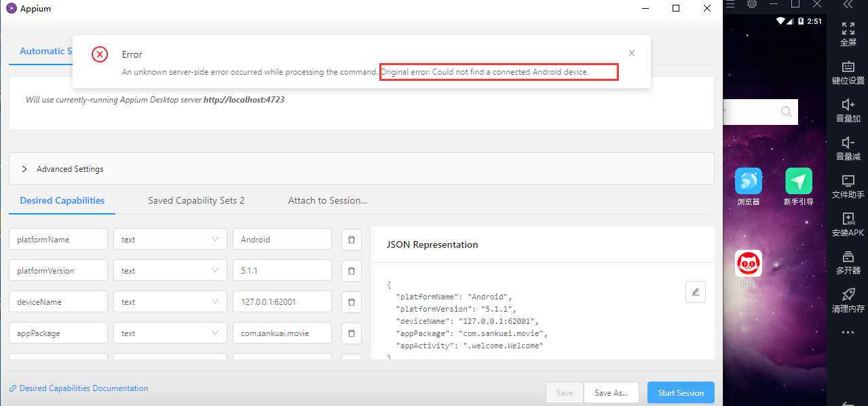
Task: Click the appPackage value input field
Action: pos(282,333)
